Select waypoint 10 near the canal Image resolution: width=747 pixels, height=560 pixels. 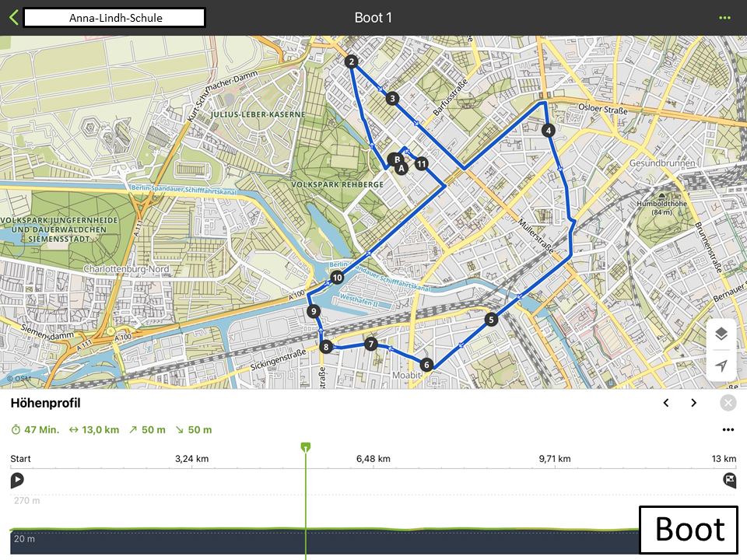[x=337, y=278]
